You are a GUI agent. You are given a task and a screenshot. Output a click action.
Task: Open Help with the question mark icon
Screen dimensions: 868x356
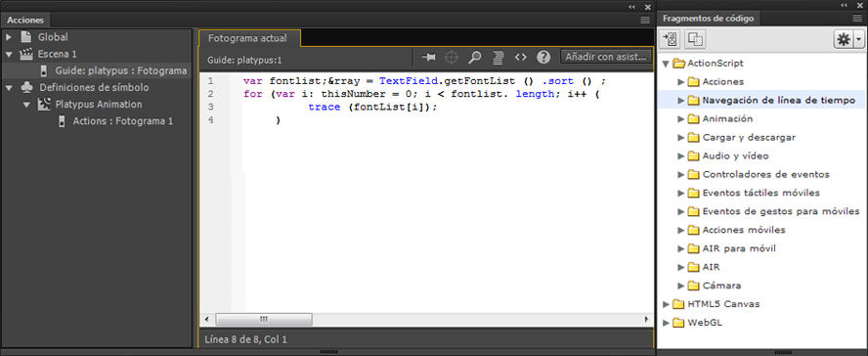click(543, 57)
